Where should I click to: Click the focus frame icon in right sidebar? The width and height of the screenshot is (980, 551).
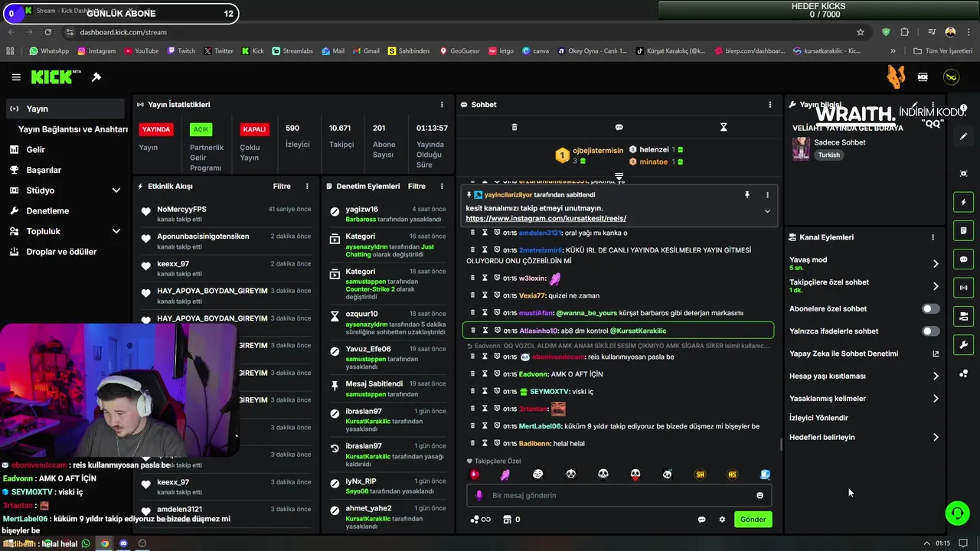click(964, 174)
